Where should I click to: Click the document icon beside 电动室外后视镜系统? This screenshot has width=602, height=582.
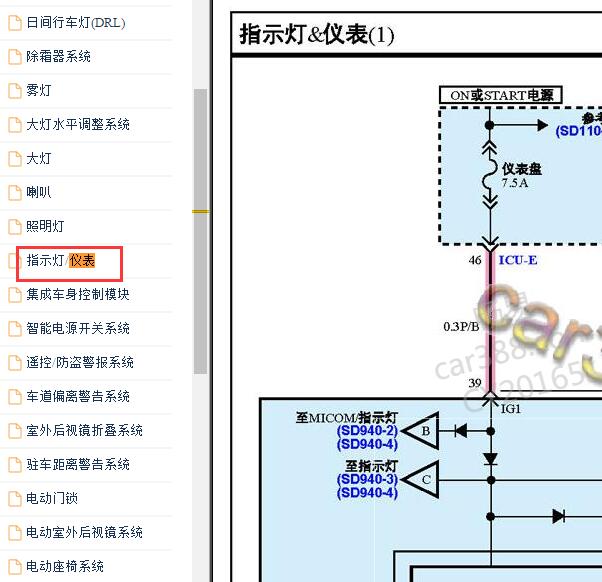(x=15, y=532)
